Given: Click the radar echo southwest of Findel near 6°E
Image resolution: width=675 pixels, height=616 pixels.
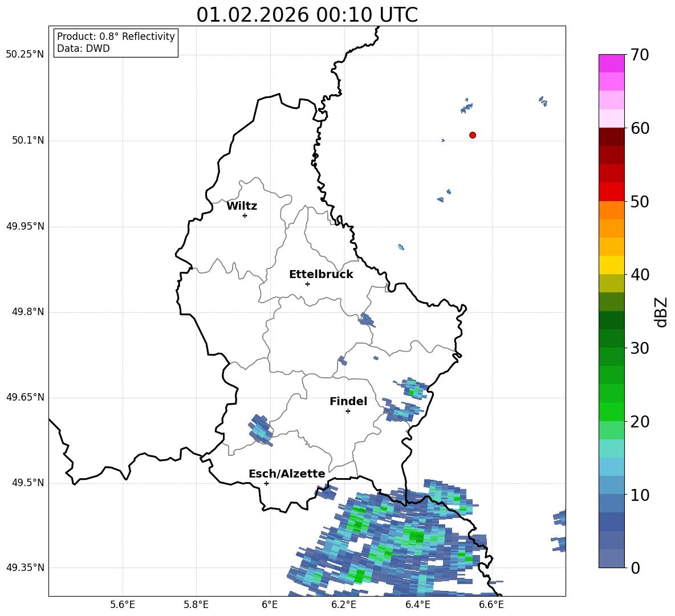Looking at the screenshot, I should coord(261,430).
